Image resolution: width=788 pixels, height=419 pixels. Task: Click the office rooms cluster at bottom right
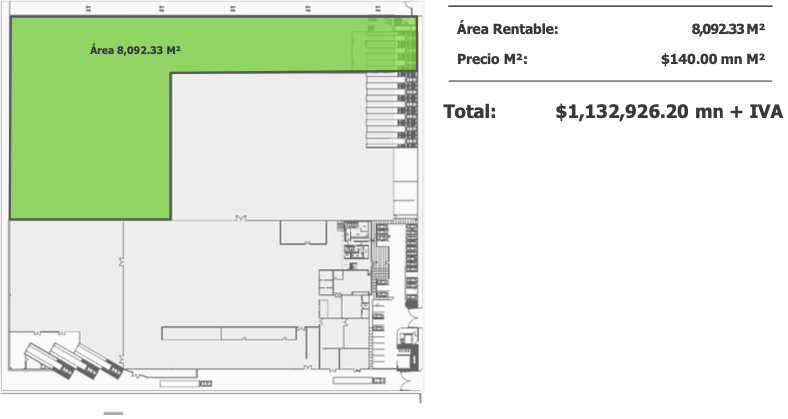pyautogui.click(x=342, y=320)
